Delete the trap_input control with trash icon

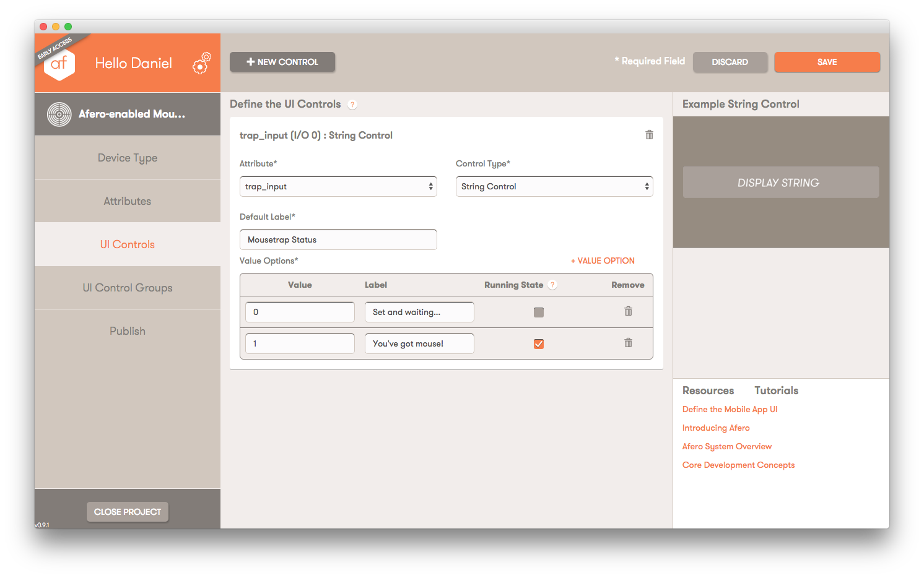[649, 135]
